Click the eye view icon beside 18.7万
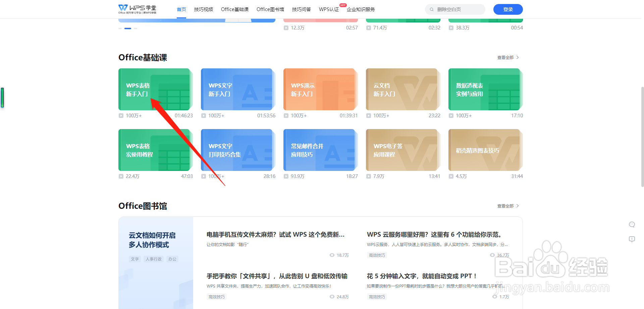The height and width of the screenshot is (309, 644). [332, 255]
